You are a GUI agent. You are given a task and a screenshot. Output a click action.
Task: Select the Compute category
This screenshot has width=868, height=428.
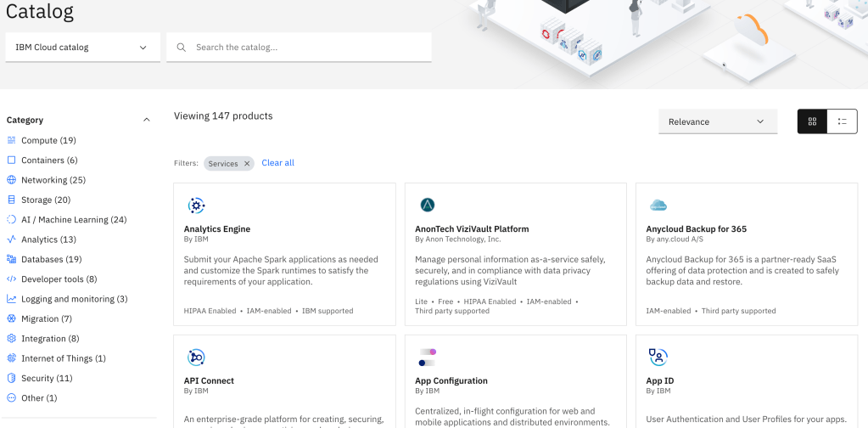[x=48, y=140]
